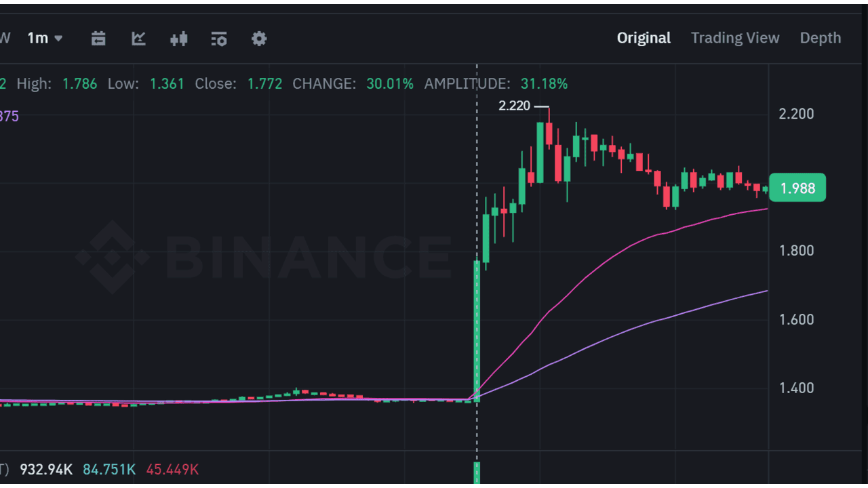
Task: Click the Close value 1.772
Action: [264, 84]
